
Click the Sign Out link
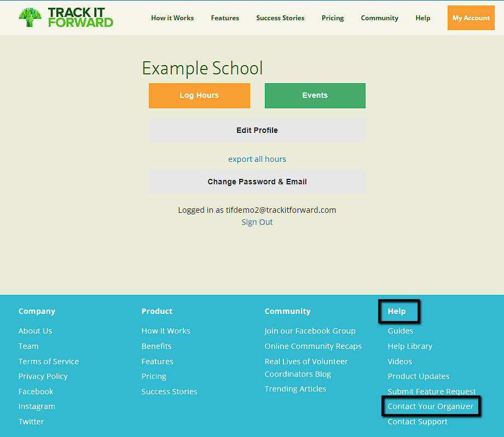(x=257, y=222)
